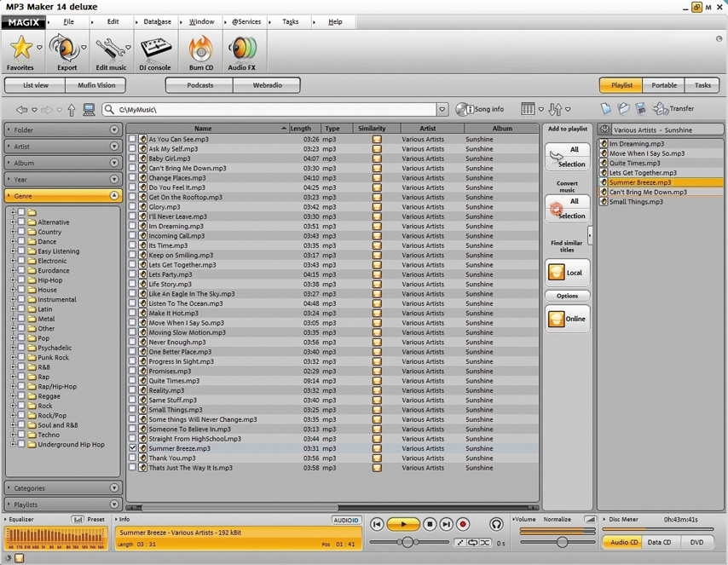728x565 pixels.
Task: Click the Song info icon
Action: (x=465, y=109)
